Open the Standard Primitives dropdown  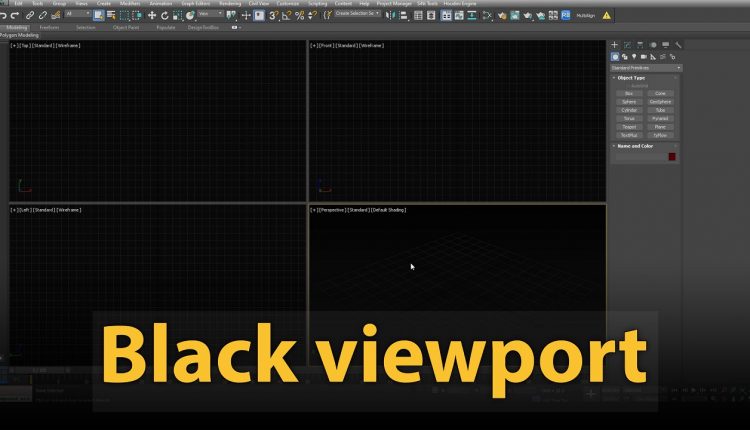tap(646, 67)
